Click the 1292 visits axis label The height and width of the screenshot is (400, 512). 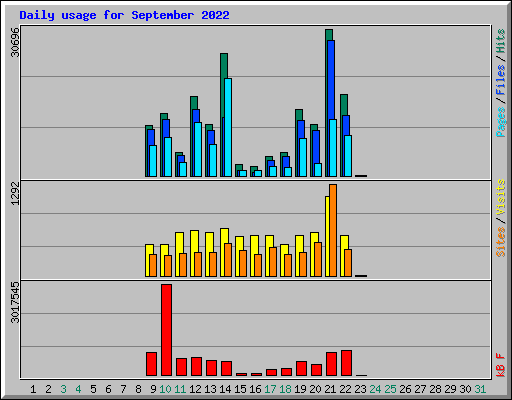(15, 193)
